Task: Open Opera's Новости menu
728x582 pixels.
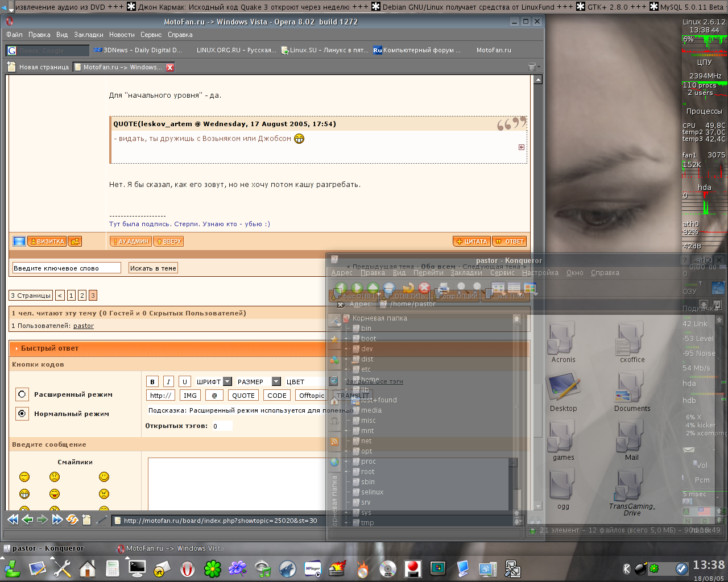Action: click(x=122, y=35)
